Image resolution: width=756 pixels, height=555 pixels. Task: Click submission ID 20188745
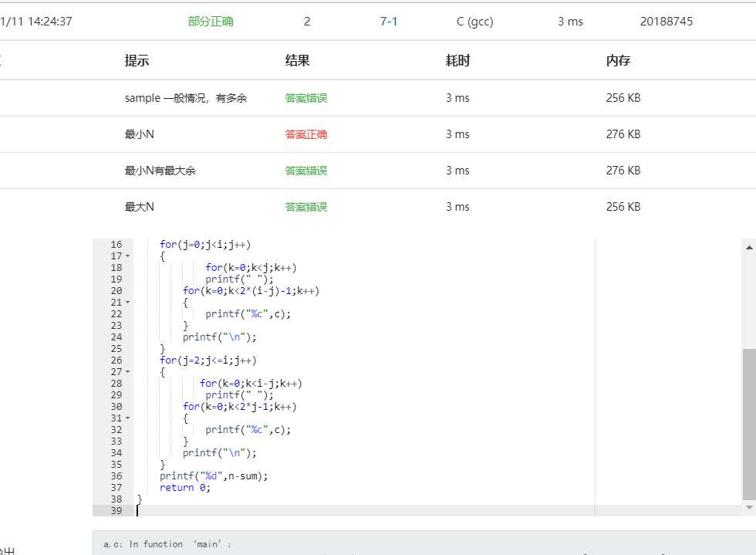tap(666, 22)
